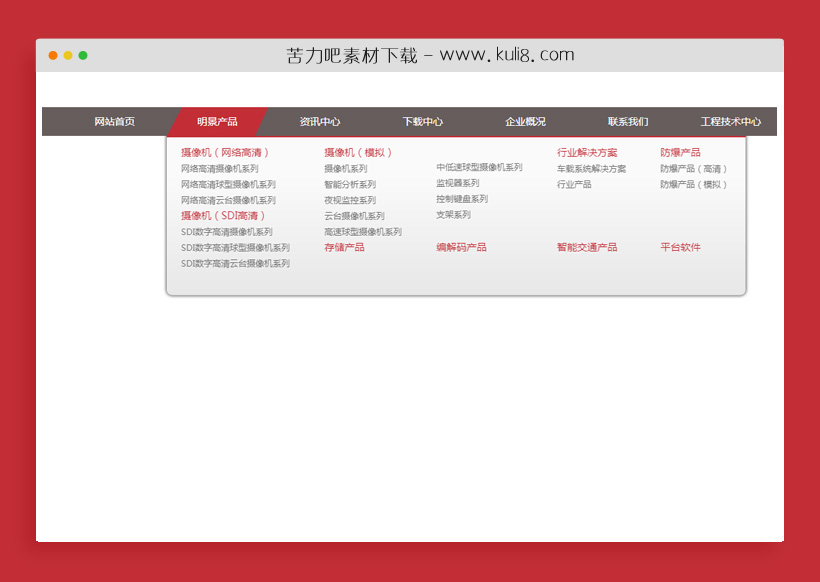This screenshot has height=582, width=820.
Task: Select the active 明景产品 tab
Action: [x=220, y=121]
